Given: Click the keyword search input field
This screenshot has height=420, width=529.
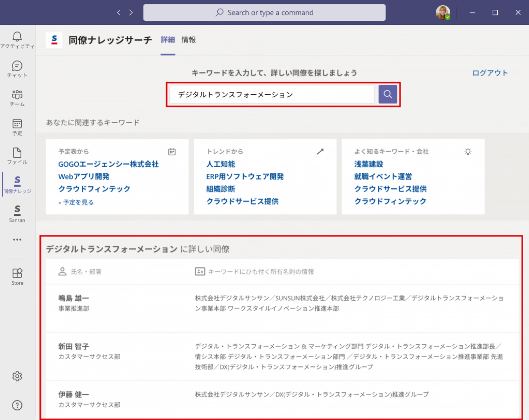Looking at the screenshot, I should pos(272,94).
